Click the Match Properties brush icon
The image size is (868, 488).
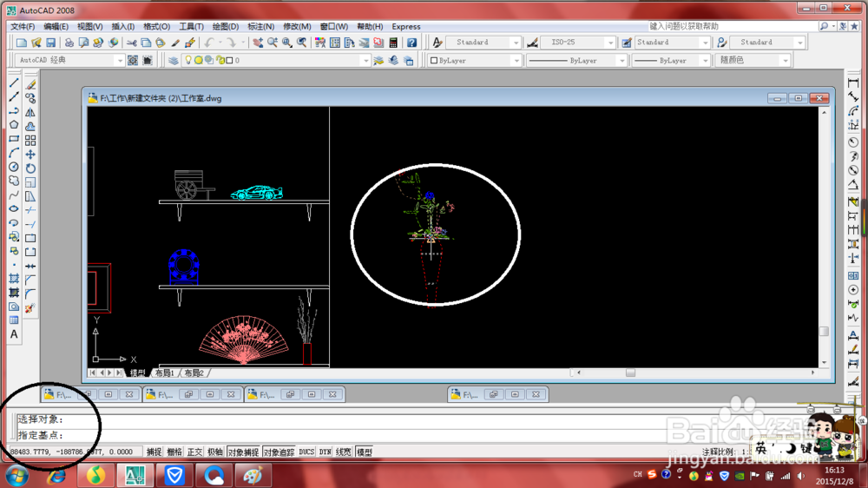[175, 43]
